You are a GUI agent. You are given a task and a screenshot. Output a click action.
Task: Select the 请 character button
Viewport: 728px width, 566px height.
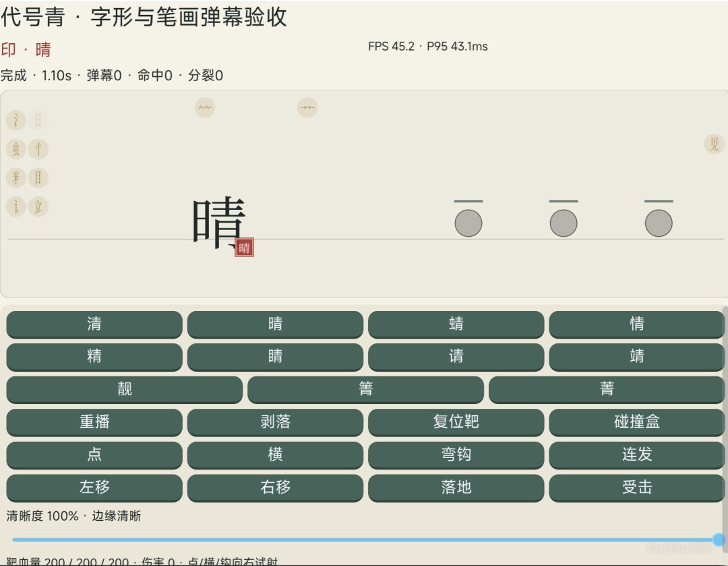click(x=456, y=356)
